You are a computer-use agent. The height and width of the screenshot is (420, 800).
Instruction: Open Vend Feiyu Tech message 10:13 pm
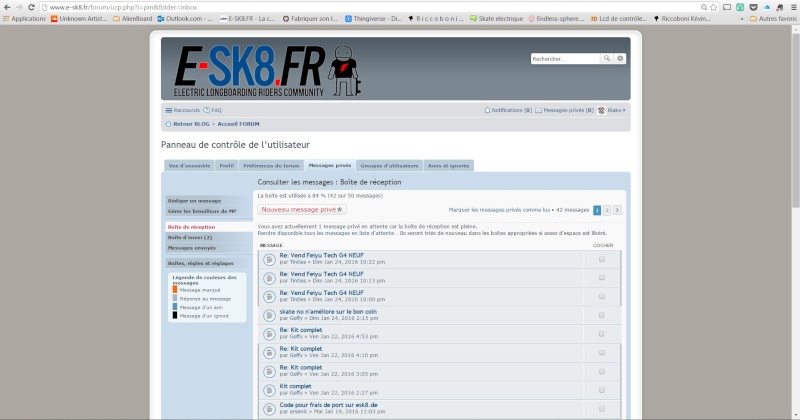(321, 274)
